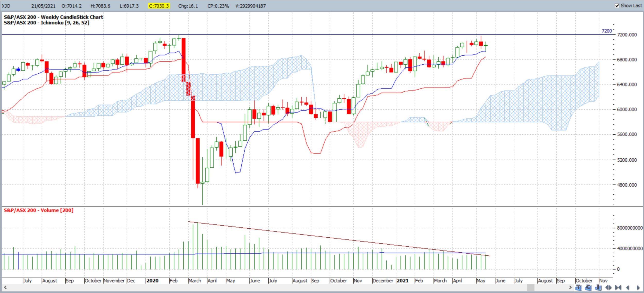Image resolution: width=644 pixels, height=293 pixels.
Task: Click the volume value V:2929904187
Action: tap(250, 6)
